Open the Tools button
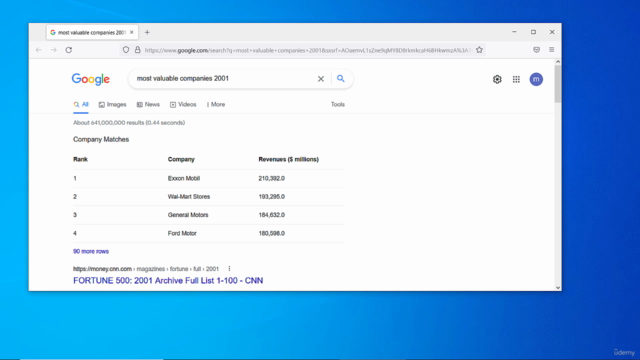This screenshot has width=640, height=360. coord(338,104)
